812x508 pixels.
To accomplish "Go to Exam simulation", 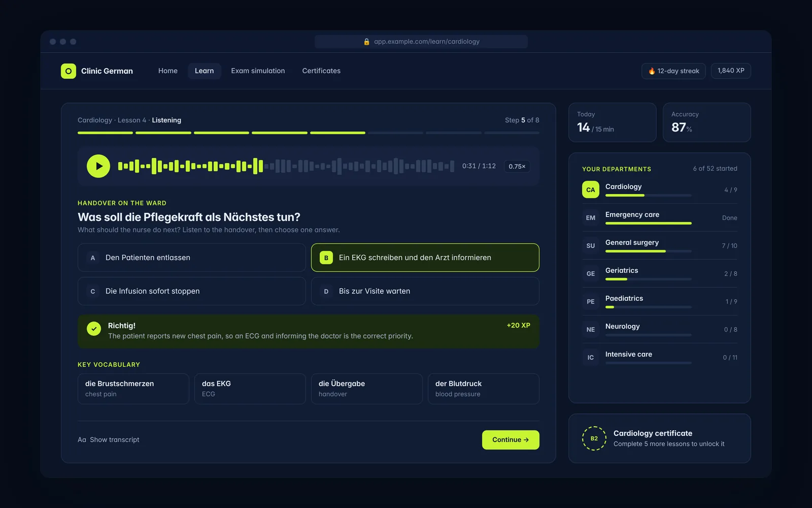I will coord(258,71).
